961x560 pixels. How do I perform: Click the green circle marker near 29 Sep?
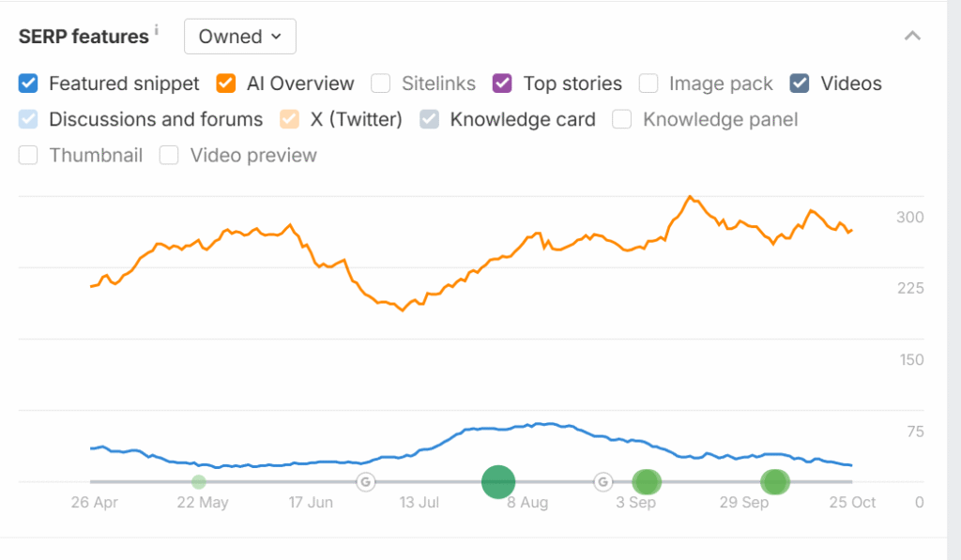click(x=775, y=482)
